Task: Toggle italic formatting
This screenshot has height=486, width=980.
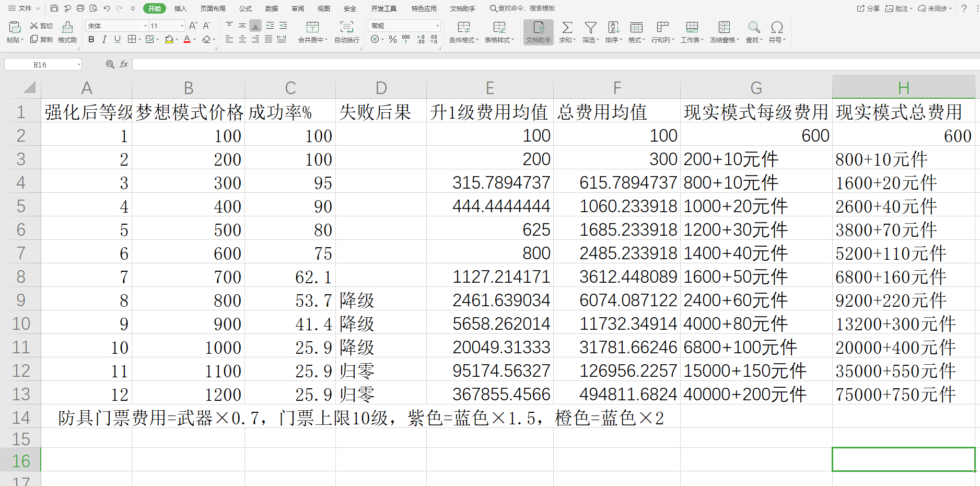Action: [x=104, y=40]
